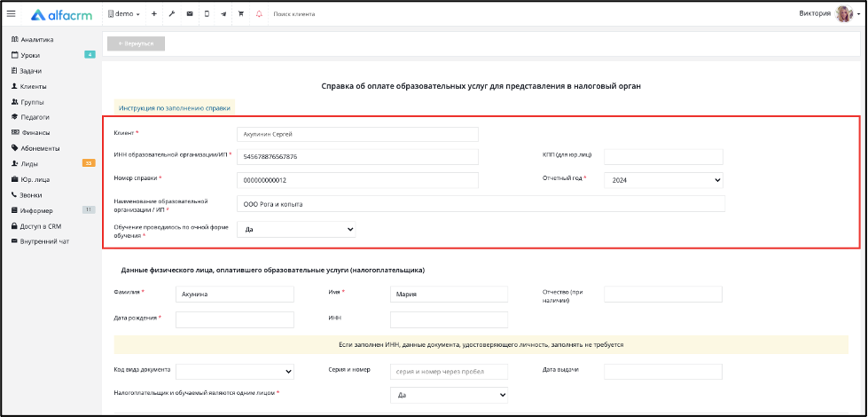Image resolution: width=868 pixels, height=417 pixels.
Task: Click the paper plane send icon
Action: 223,14
